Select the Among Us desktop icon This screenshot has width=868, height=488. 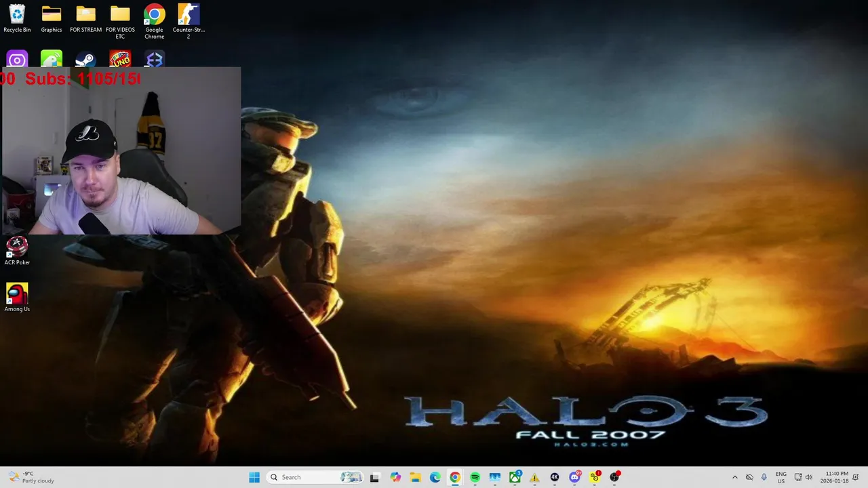click(17, 297)
